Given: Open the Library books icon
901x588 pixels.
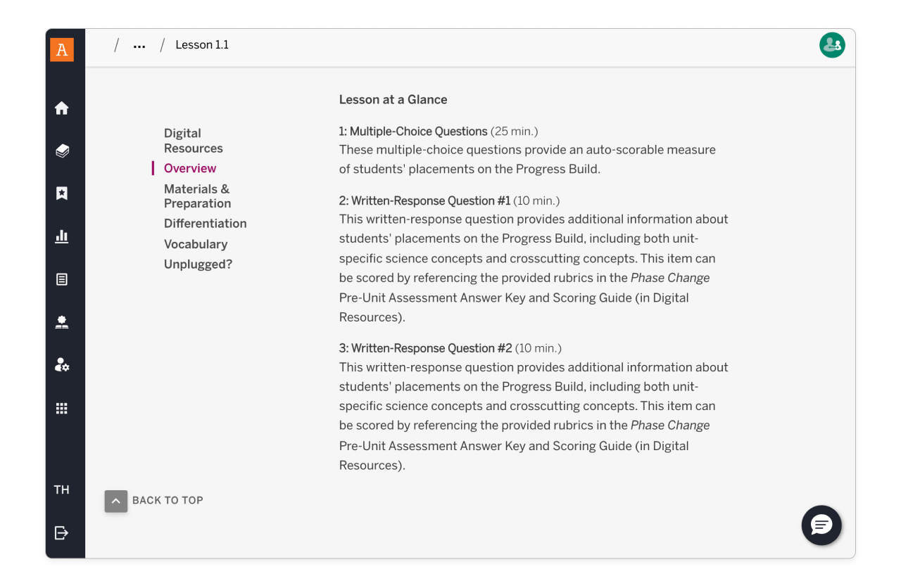Looking at the screenshot, I should [62, 151].
